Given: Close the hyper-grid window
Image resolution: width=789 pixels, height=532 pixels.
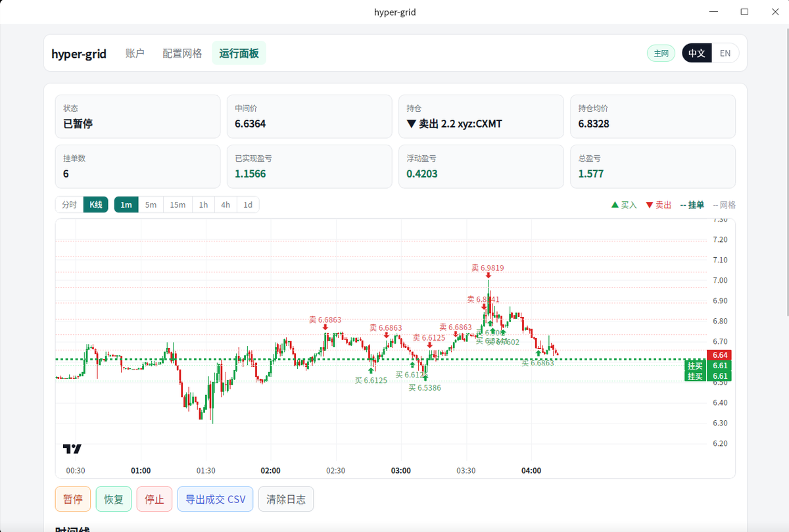Looking at the screenshot, I should click(774, 12).
